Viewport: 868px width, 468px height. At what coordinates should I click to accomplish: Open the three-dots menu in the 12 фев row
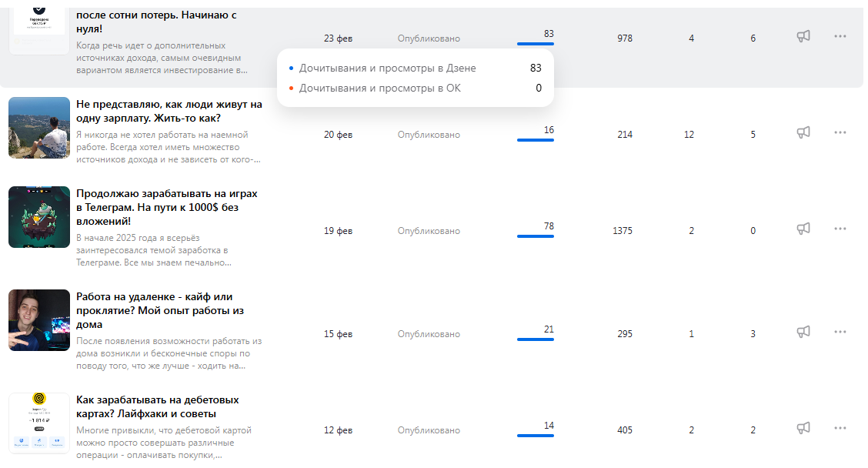tap(840, 428)
